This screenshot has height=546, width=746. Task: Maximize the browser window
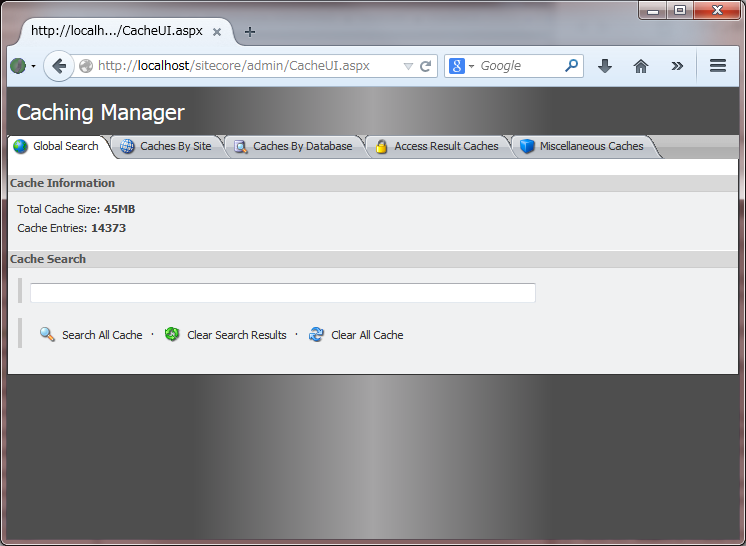(680, 10)
